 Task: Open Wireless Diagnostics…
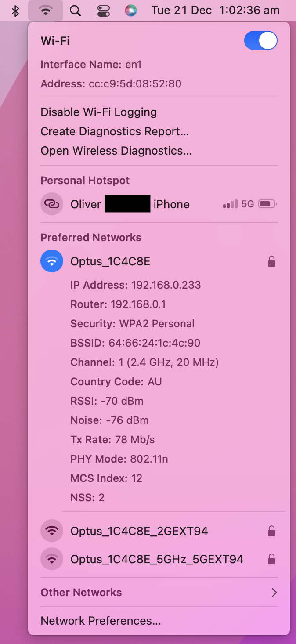[116, 151]
